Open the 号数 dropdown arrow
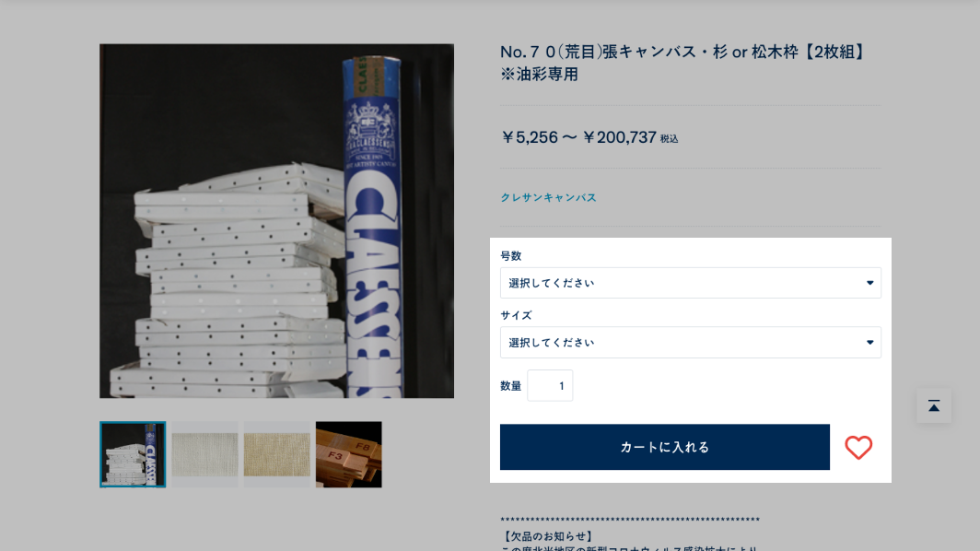 (x=869, y=283)
